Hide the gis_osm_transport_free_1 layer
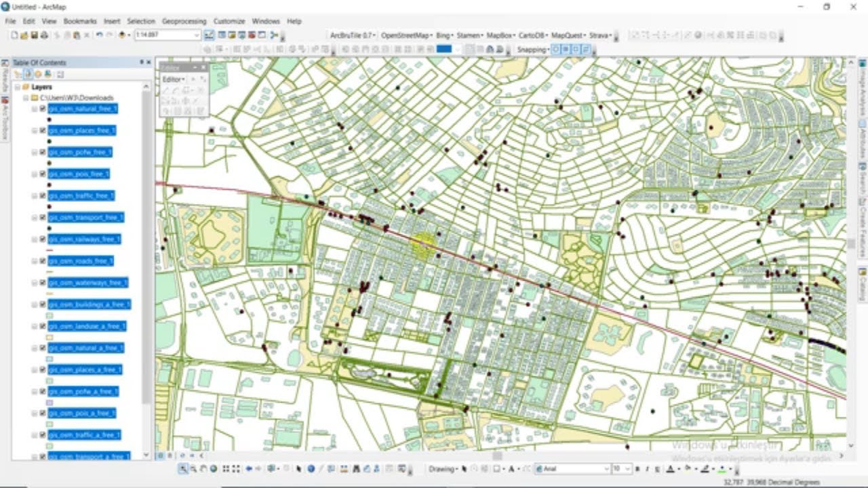Image resolution: width=868 pixels, height=488 pixels. [43, 217]
